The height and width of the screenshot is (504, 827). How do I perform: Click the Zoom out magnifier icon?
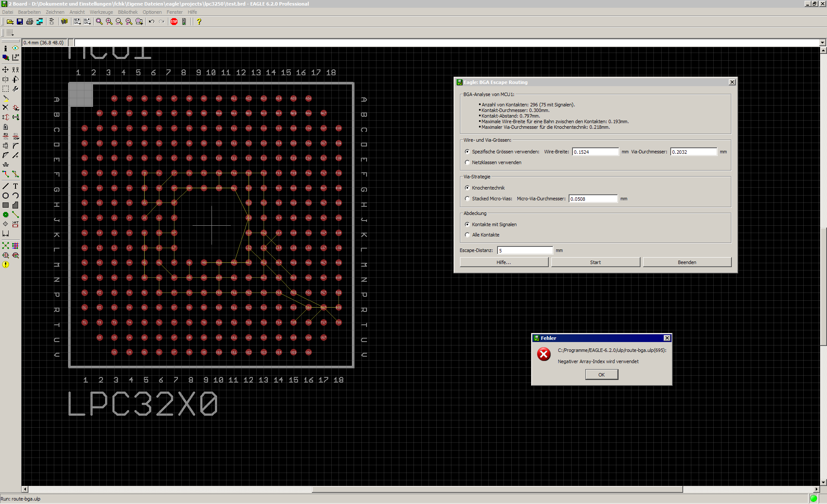pos(119,22)
